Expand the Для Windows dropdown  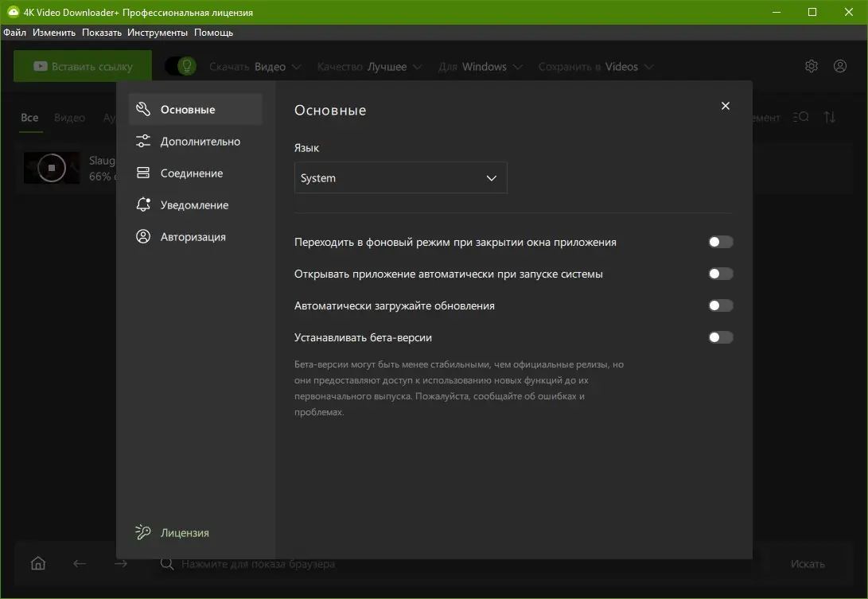pos(480,67)
